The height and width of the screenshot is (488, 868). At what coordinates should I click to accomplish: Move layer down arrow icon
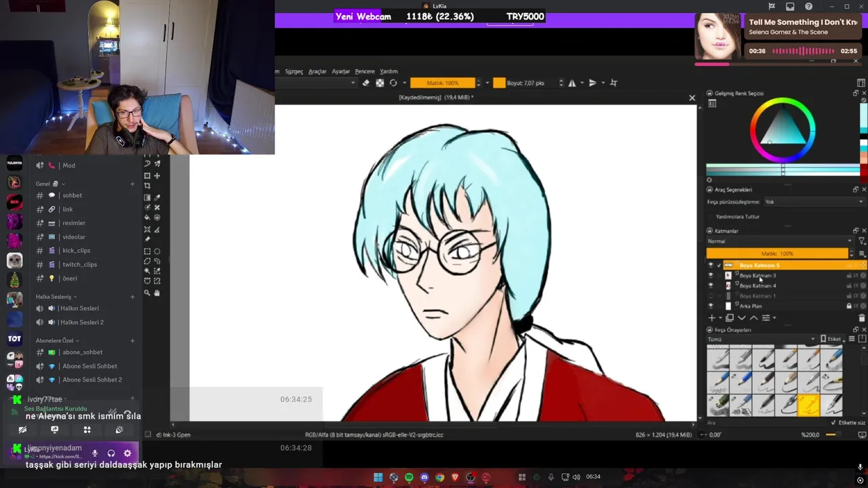tap(742, 318)
